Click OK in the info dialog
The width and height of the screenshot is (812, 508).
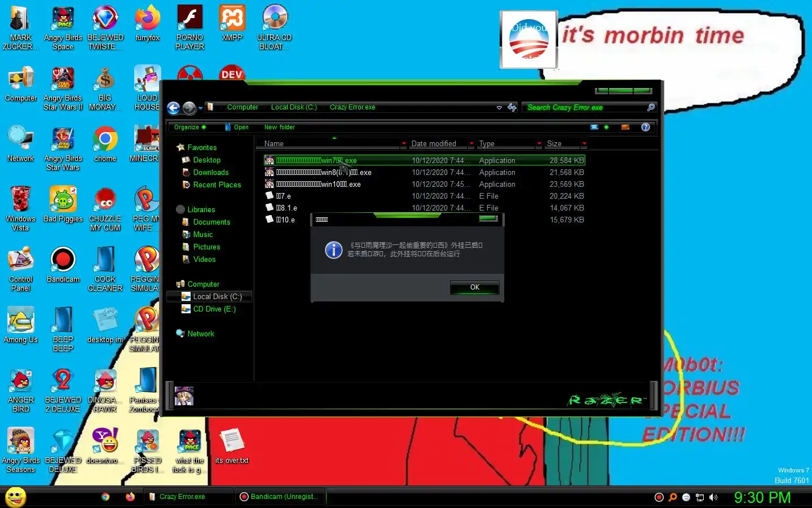[475, 287]
